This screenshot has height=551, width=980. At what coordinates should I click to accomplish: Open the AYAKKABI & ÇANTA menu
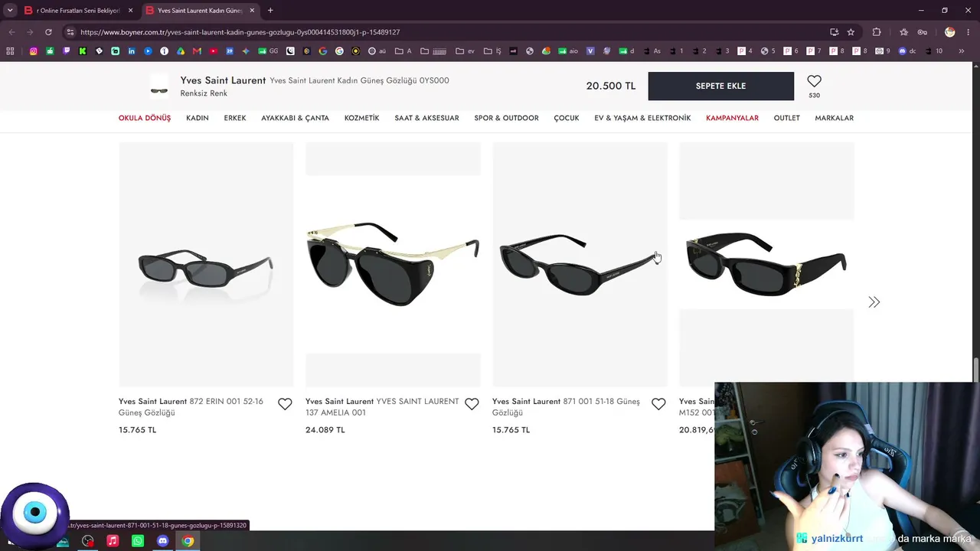click(295, 118)
